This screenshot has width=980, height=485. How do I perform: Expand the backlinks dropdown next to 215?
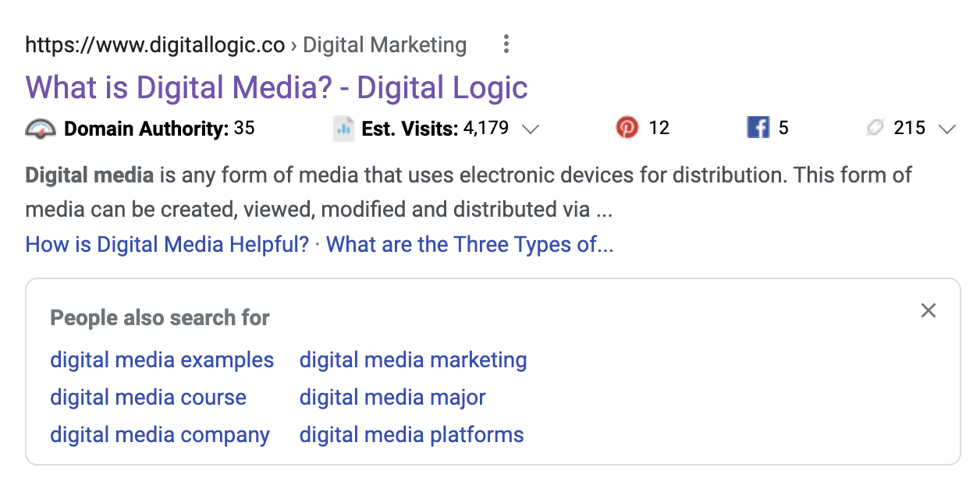(x=946, y=130)
